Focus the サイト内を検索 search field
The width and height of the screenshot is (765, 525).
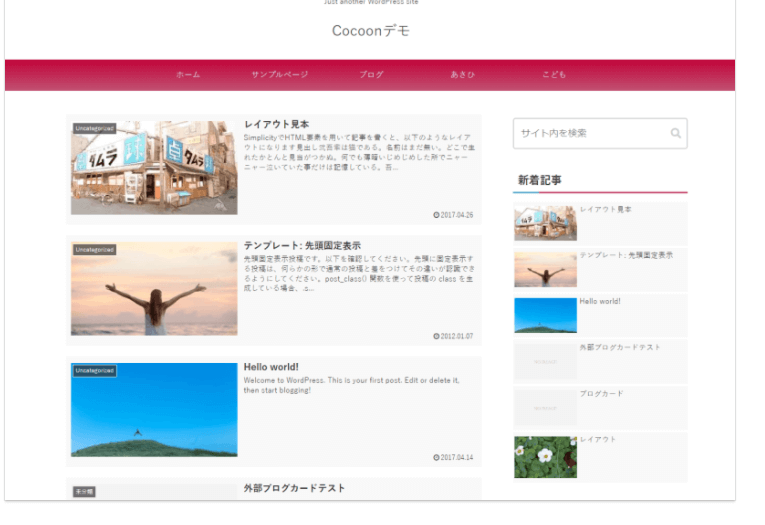coord(590,133)
